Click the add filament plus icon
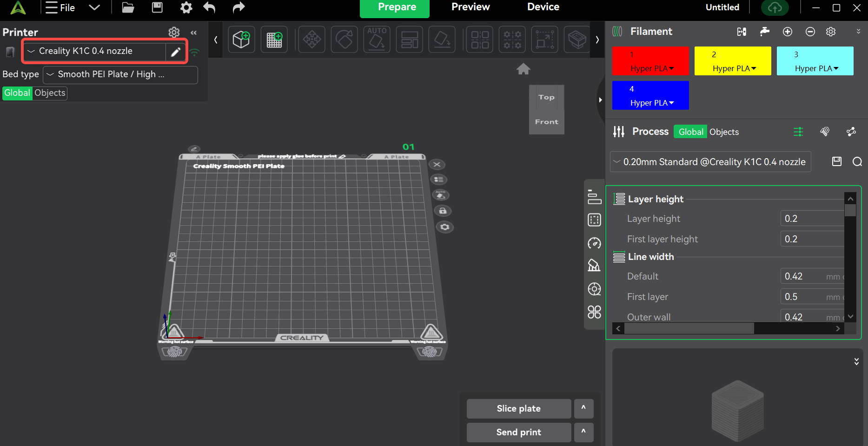Image resolution: width=868 pixels, height=446 pixels. point(787,32)
